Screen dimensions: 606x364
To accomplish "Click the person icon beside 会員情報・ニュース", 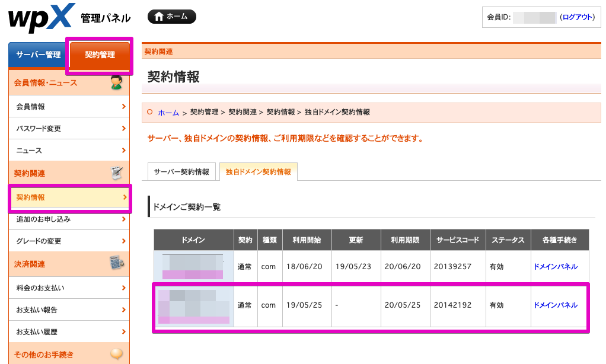I will (x=117, y=84).
